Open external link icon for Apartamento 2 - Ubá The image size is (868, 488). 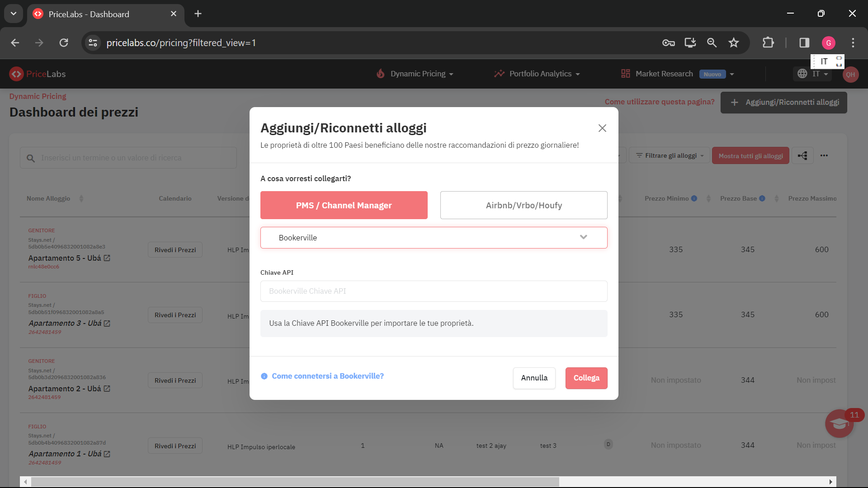pyautogui.click(x=107, y=389)
